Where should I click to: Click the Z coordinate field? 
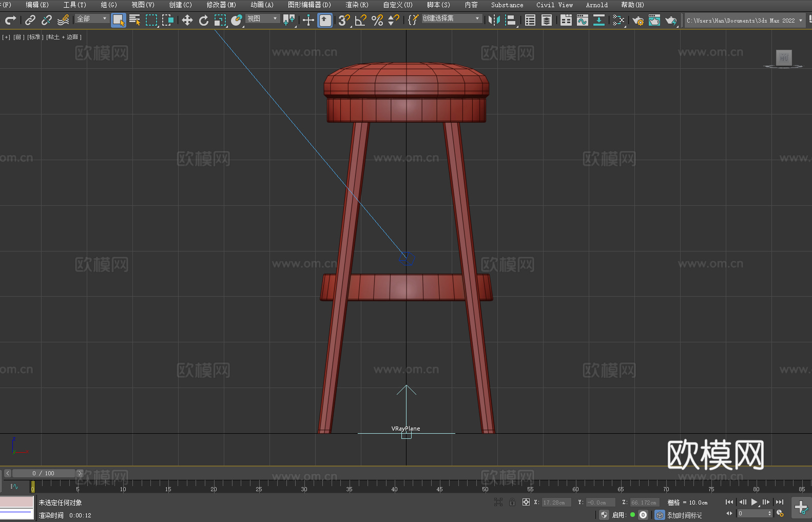[x=645, y=502]
